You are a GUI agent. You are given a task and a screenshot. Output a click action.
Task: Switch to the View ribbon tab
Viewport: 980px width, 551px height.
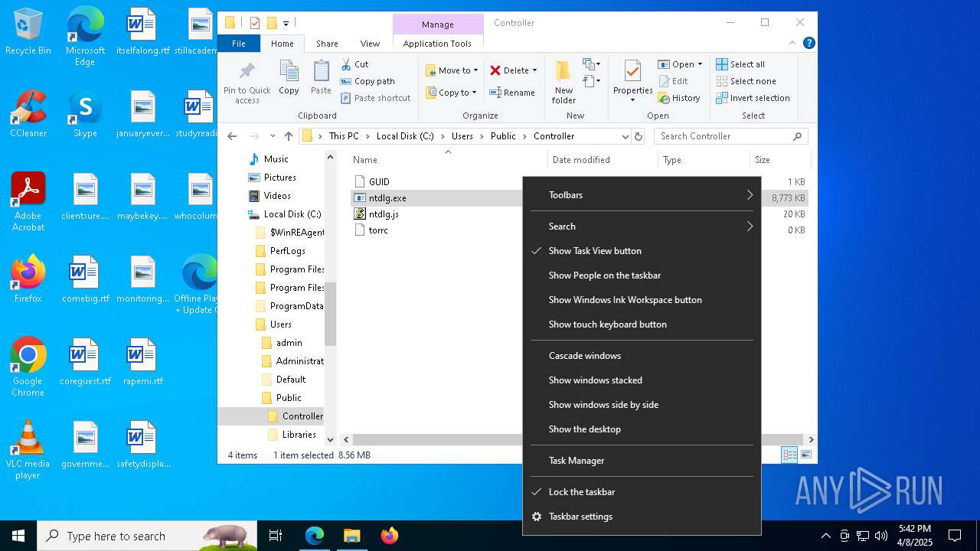click(x=370, y=44)
